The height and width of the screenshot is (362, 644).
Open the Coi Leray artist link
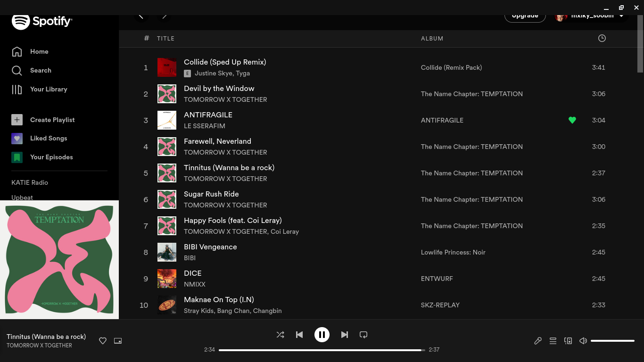pyautogui.click(x=285, y=231)
